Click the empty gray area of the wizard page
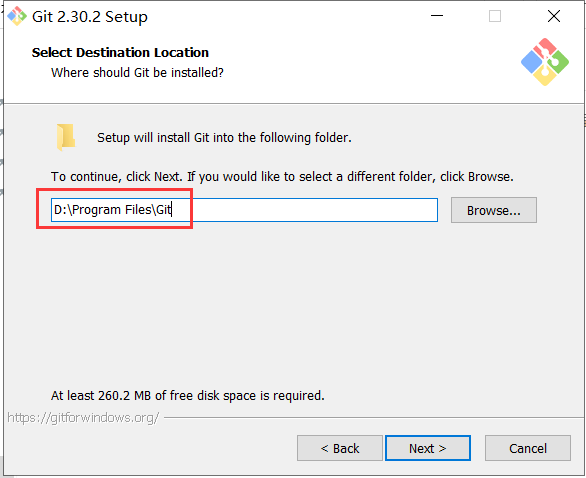This screenshot has width=586, height=478. click(292, 306)
